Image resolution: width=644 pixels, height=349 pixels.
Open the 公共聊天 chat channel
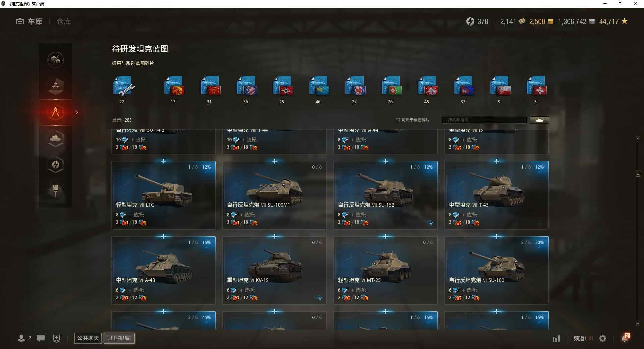tap(88, 338)
